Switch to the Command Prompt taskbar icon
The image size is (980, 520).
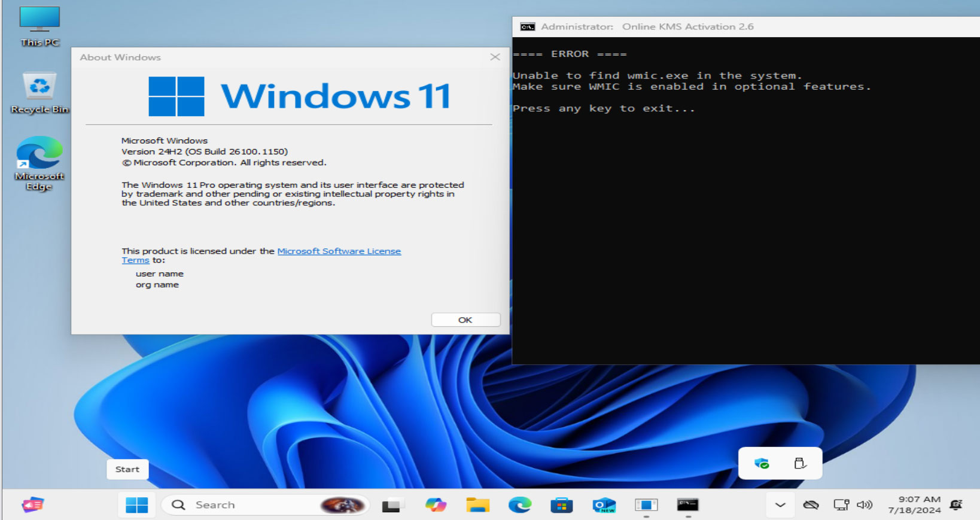pyautogui.click(x=688, y=505)
